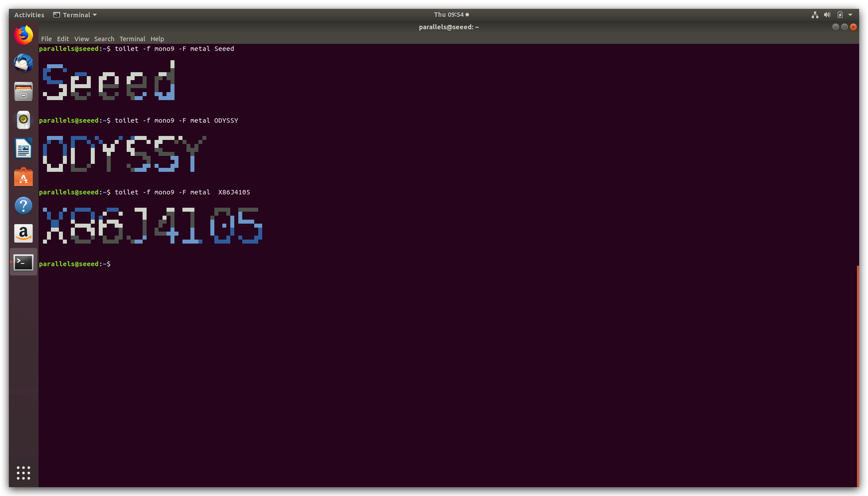
Task: Show applications grid at dock bottom
Action: pos(23,473)
